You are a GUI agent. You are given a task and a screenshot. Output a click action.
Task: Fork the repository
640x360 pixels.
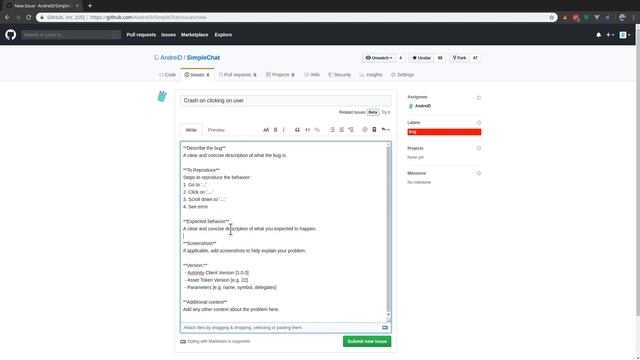[459, 58]
